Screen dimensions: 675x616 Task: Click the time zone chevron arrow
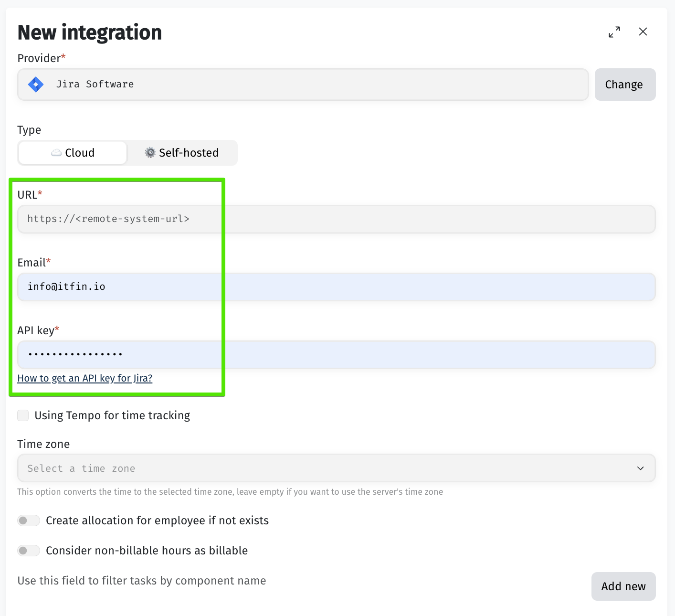(641, 468)
